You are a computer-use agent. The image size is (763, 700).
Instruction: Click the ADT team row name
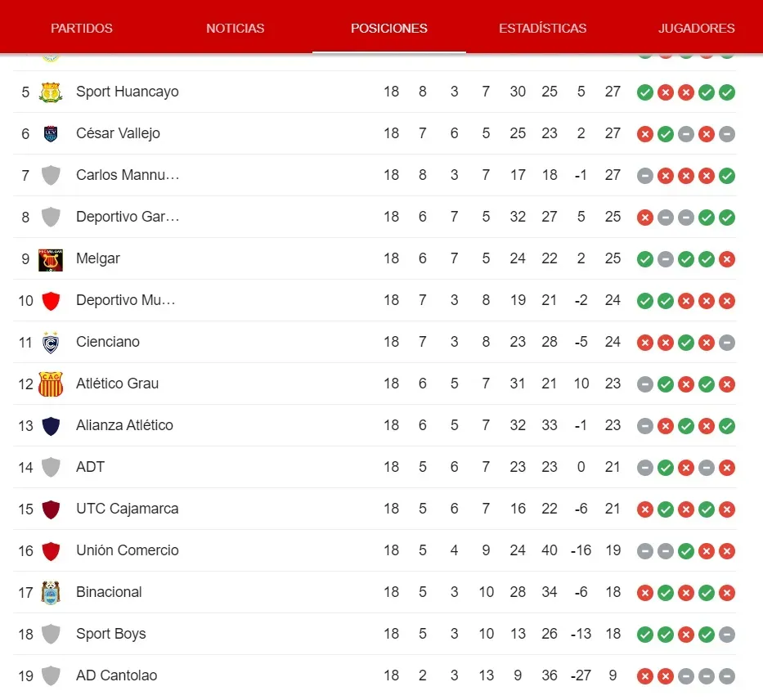90,467
